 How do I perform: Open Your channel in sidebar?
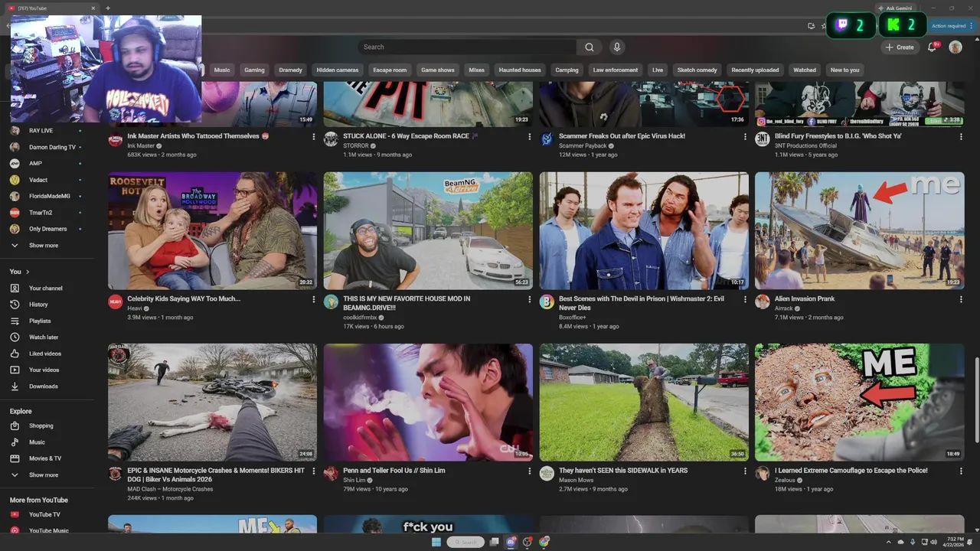(47, 289)
